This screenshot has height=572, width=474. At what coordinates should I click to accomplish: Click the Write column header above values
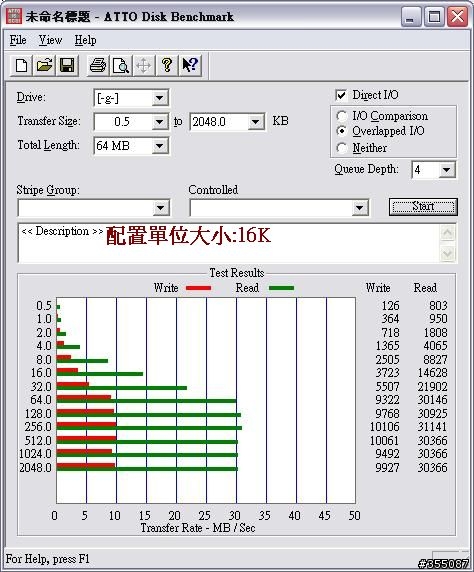click(378, 288)
